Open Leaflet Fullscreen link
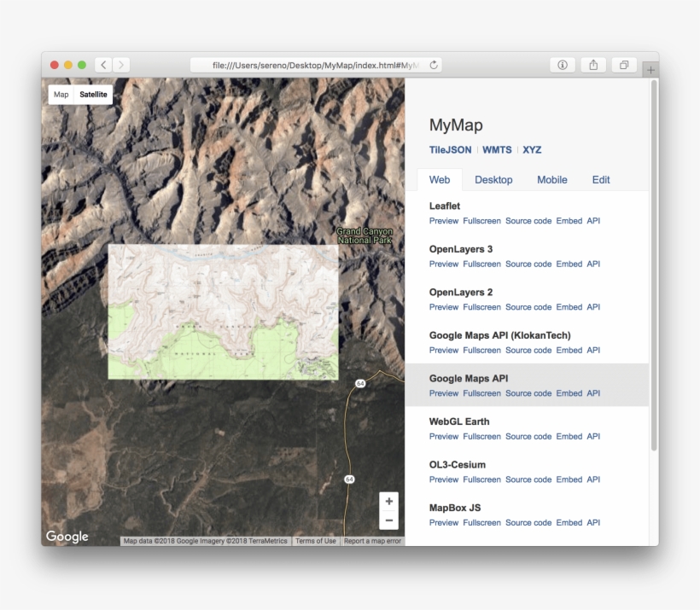Screen dimensions: 700x610 coord(481,221)
